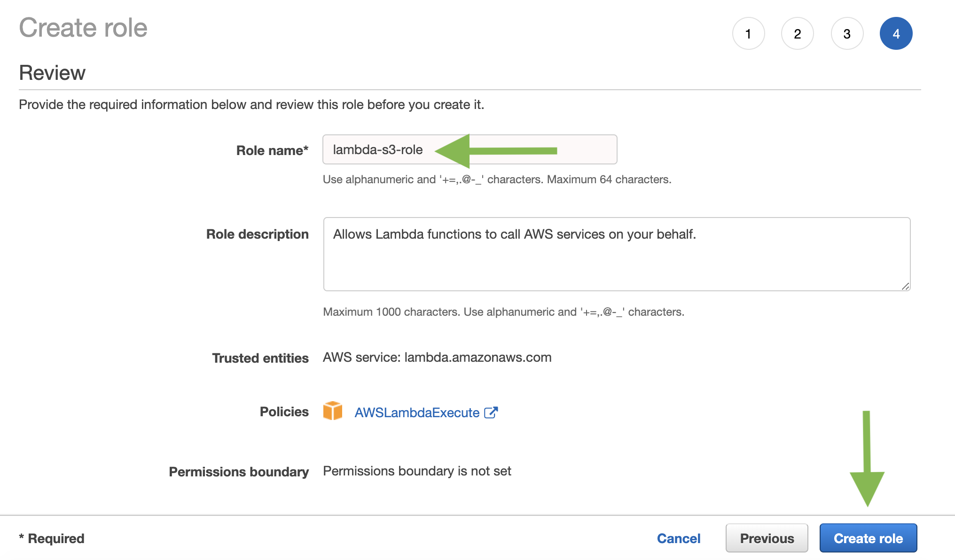Grab the description box resize handle
The width and height of the screenshot is (955, 560).
(905, 286)
